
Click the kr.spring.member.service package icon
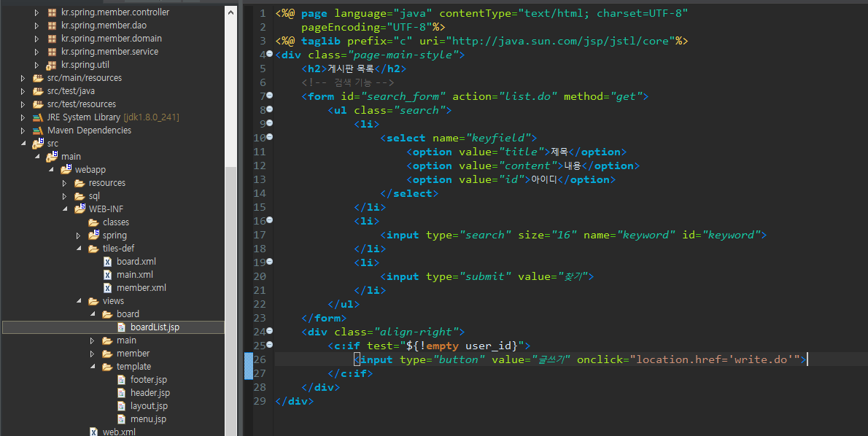[52, 52]
